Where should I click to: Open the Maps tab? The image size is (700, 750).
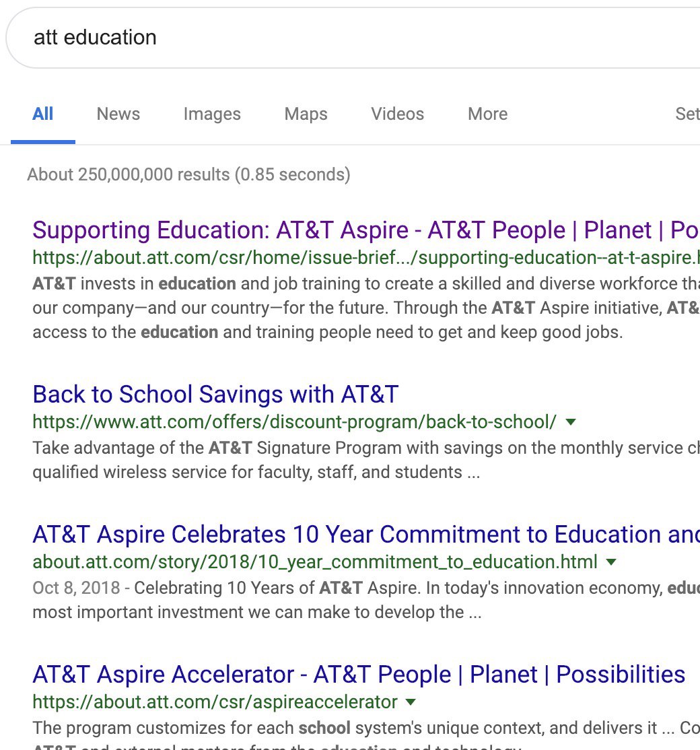pos(306,114)
